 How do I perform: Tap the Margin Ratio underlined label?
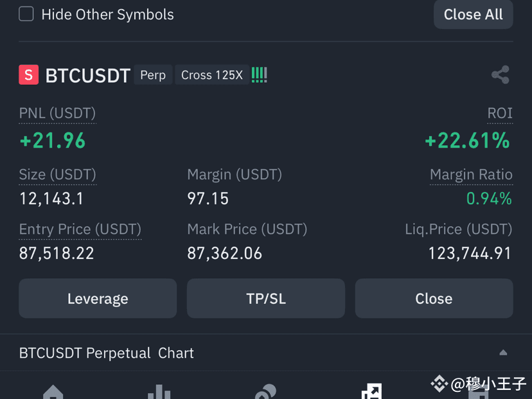(471, 175)
